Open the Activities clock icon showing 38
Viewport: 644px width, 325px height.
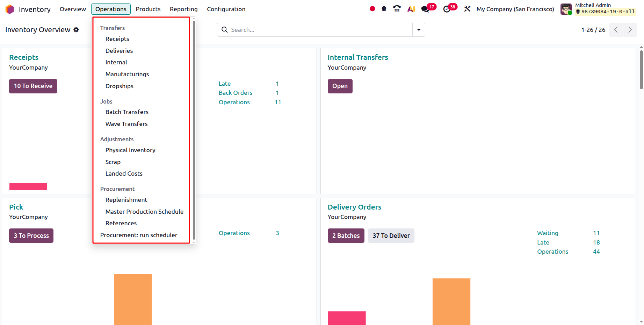pyautogui.click(x=447, y=9)
